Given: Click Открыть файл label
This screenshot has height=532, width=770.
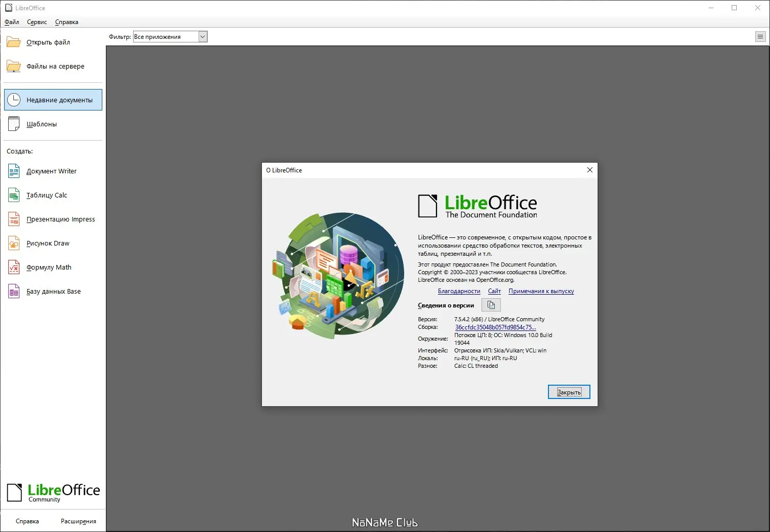Looking at the screenshot, I should tap(48, 42).
